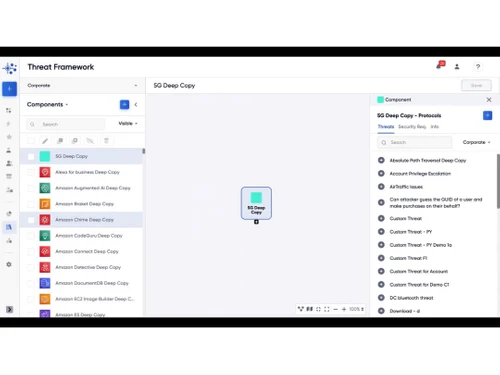Open the Visible filter dropdown
This screenshot has width=500, height=375.
128,124
